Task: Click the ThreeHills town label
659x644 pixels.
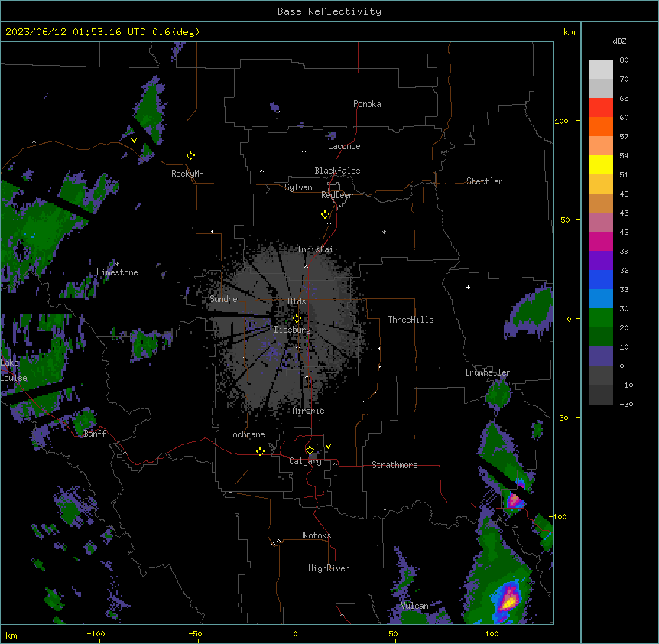Action: coord(411,320)
